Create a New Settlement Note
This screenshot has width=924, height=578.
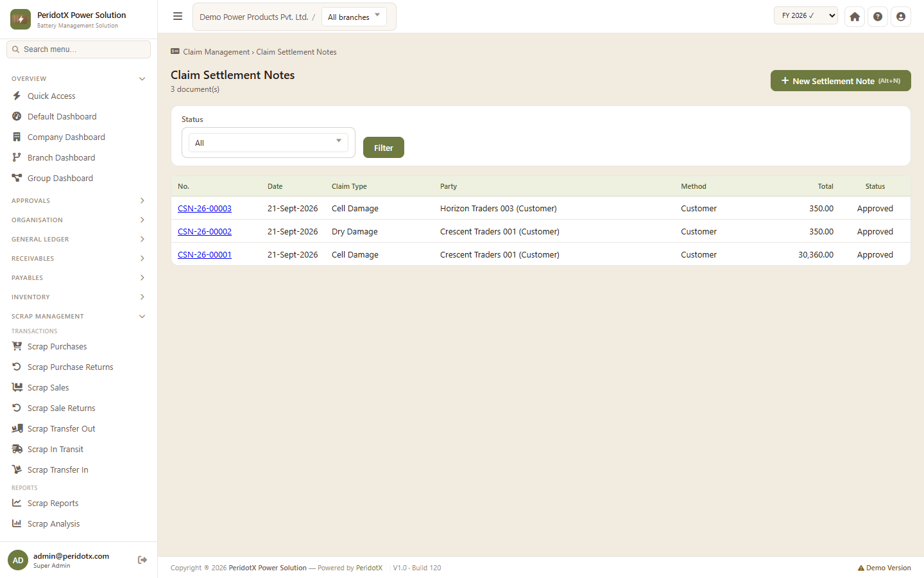tap(841, 80)
